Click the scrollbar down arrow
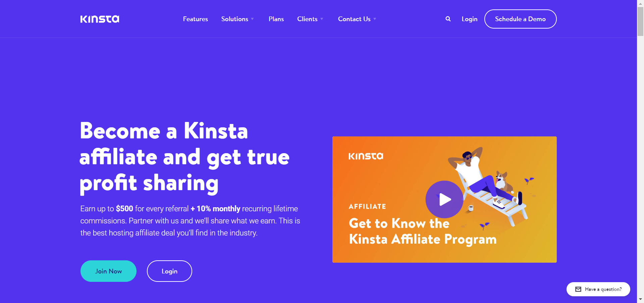644x303 pixels. pos(640,299)
